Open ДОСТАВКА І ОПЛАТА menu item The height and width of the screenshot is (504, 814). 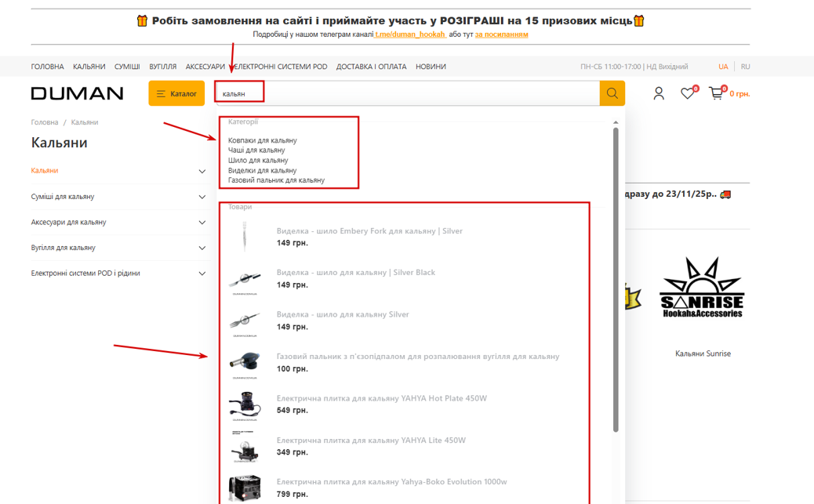click(371, 67)
